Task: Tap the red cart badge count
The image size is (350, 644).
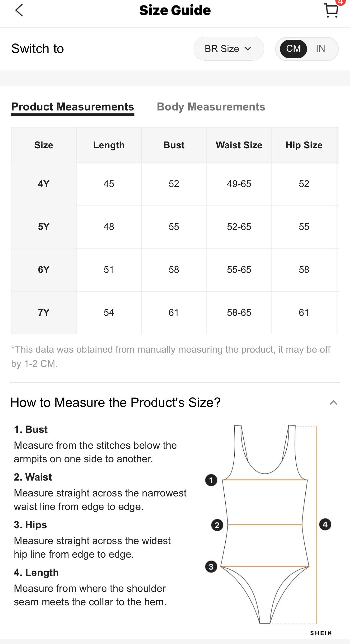Action: click(340, 2)
